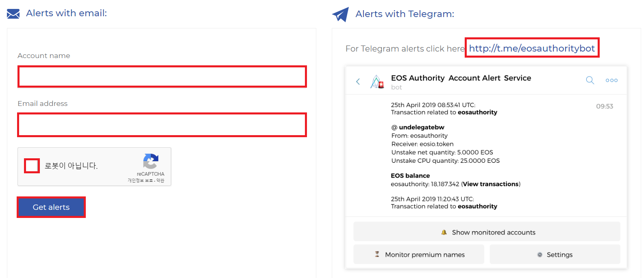
Task: Click the hourglass icon on Monitor premium names
Action: pos(377,254)
